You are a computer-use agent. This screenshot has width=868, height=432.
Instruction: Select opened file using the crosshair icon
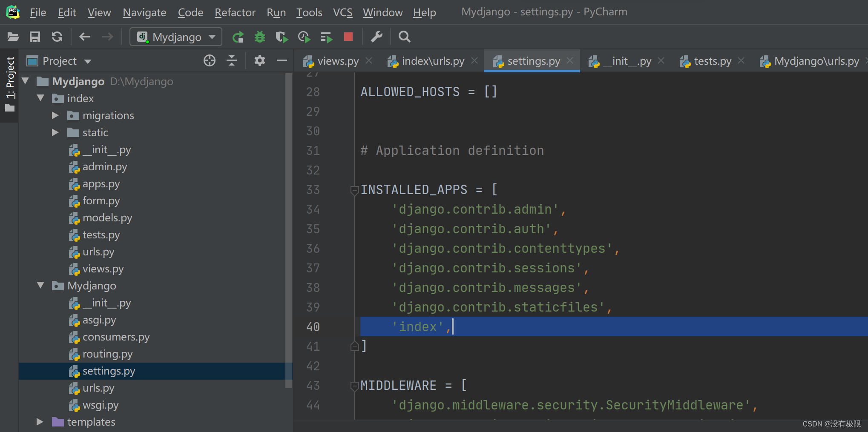tap(209, 60)
